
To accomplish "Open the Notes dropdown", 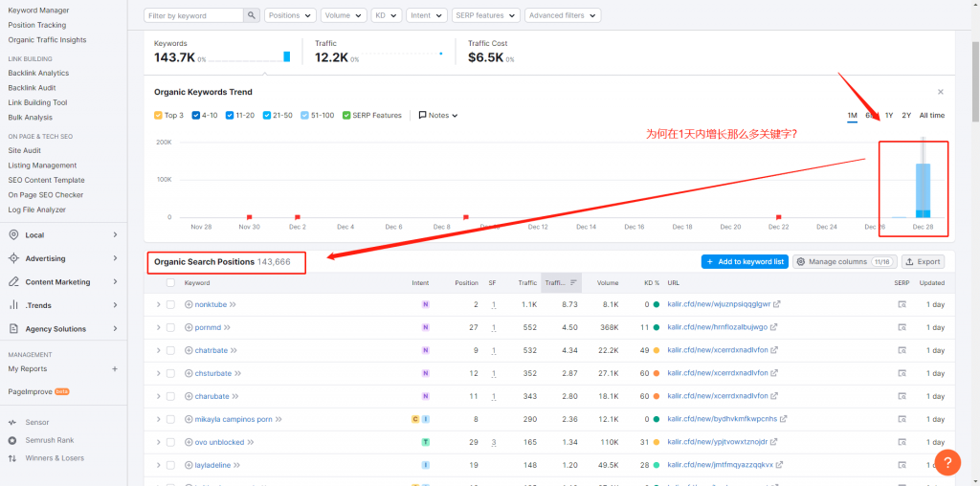I will (x=438, y=115).
